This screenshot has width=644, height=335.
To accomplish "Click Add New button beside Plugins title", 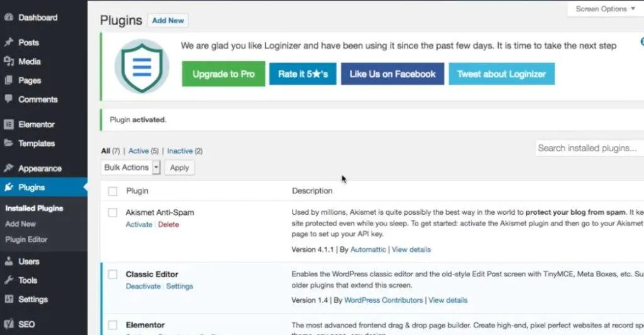I will click(168, 21).
